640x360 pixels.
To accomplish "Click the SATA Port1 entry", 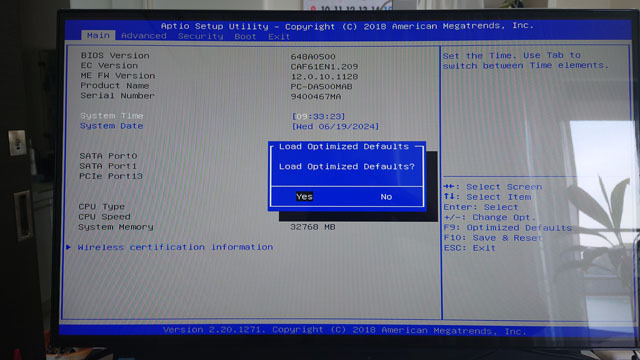I will tap(108, 166).
